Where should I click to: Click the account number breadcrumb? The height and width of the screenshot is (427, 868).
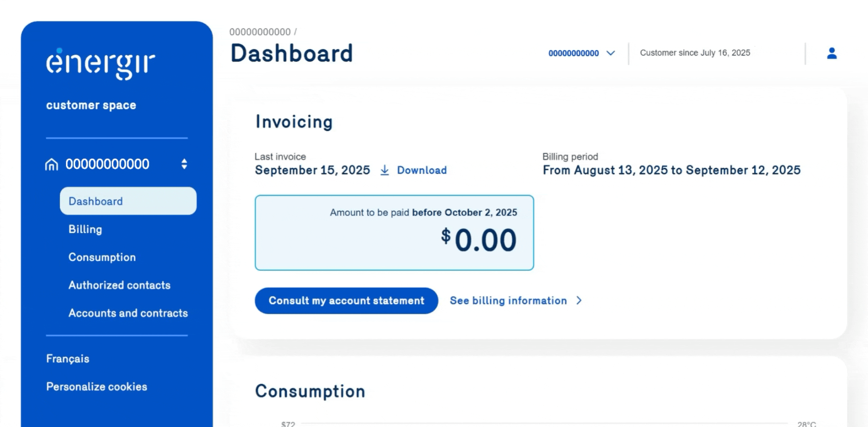(x=260, y=32)
